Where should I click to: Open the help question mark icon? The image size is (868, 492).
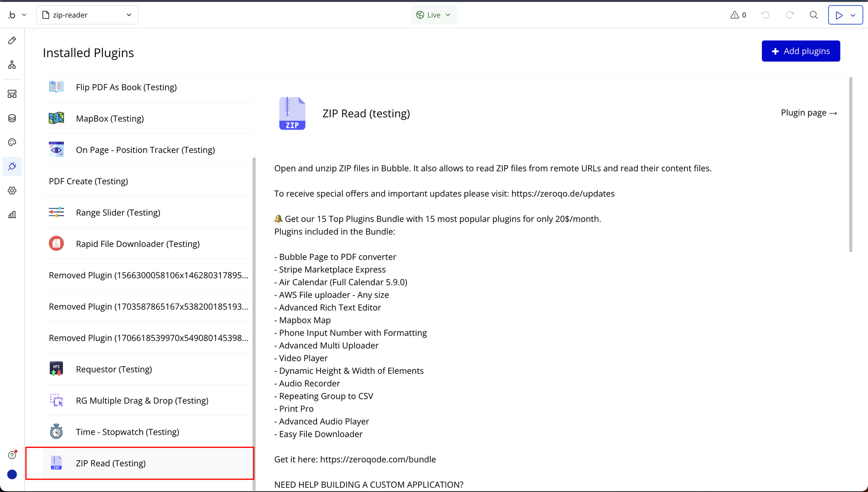12,455
